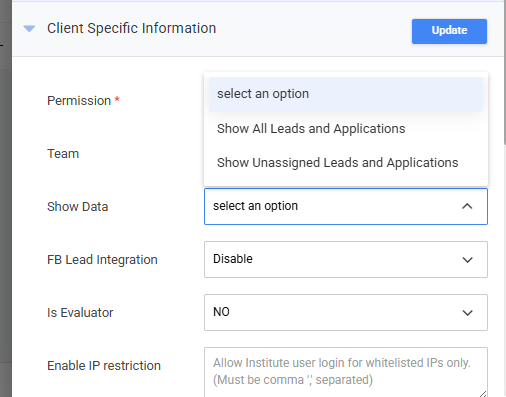Open the Is Evaluator dropdown

[346, 312]
